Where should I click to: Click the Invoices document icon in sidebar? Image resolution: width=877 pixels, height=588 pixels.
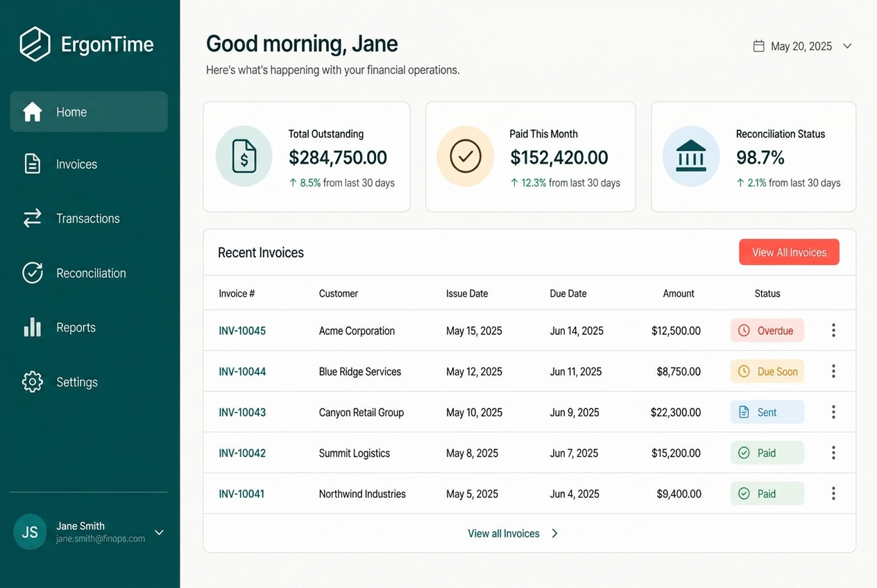click(33, 164)
